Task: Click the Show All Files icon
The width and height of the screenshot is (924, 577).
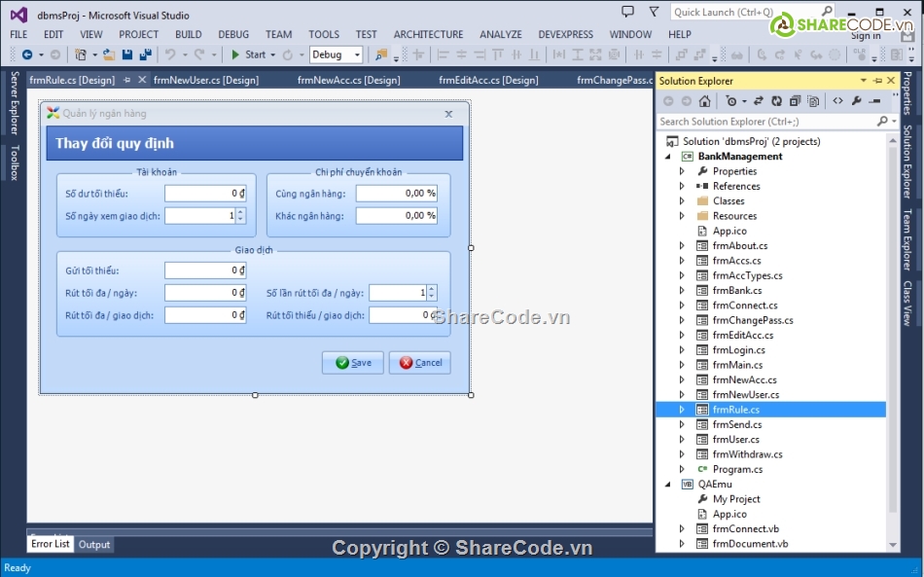Action: tap(813, 101)
